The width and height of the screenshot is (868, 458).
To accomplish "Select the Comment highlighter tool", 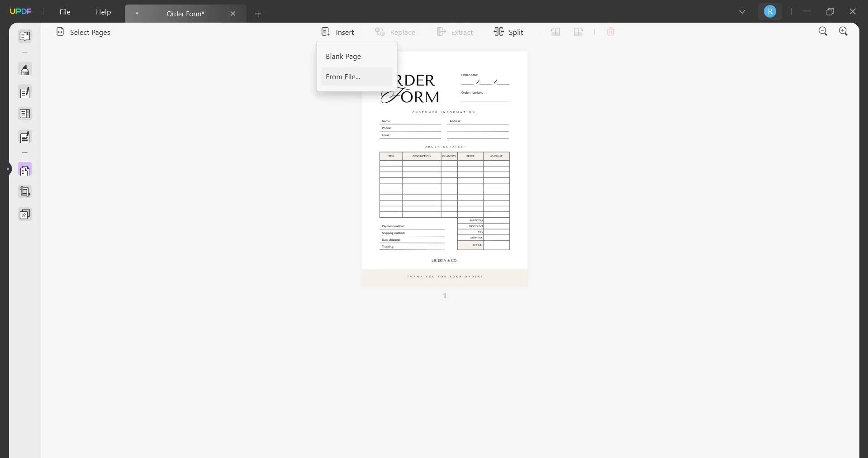I will click(x=25, y=70).
